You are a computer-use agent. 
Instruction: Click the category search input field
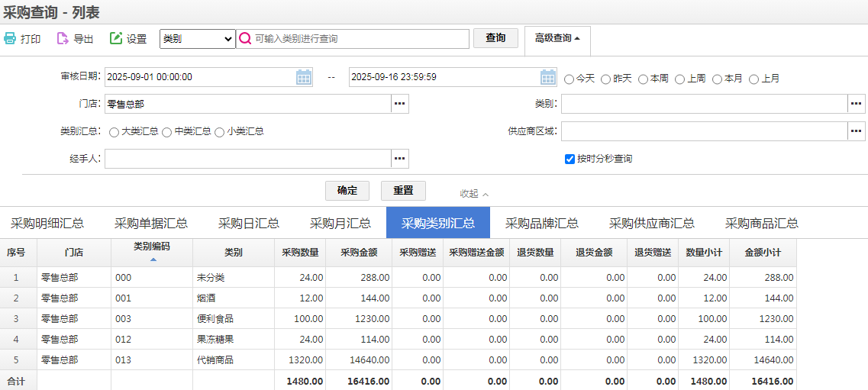359,39
